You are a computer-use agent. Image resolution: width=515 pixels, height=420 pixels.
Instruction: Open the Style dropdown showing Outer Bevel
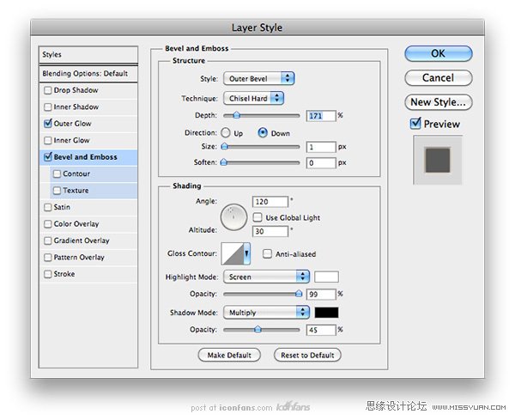coord(259,78)
